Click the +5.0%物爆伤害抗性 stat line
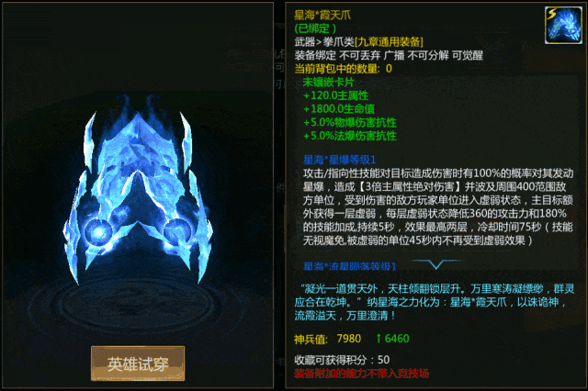 click(x=350, y=122)
